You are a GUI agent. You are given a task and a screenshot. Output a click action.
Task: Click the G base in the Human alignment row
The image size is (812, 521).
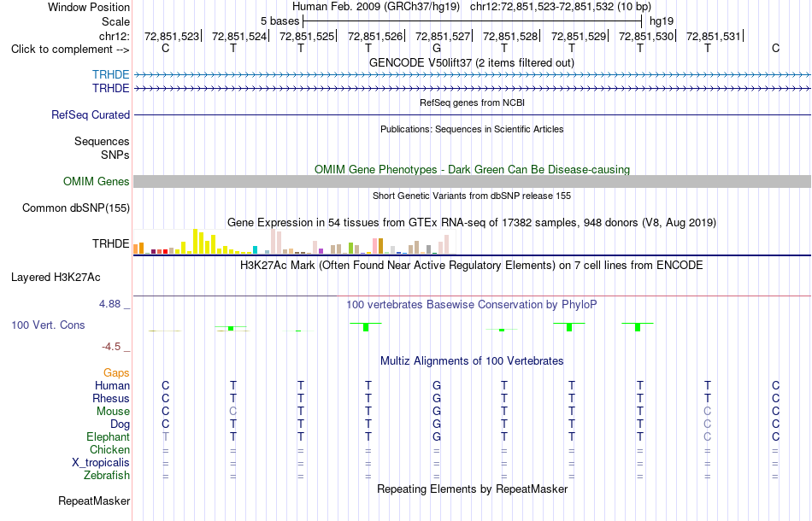click(437, 385)
